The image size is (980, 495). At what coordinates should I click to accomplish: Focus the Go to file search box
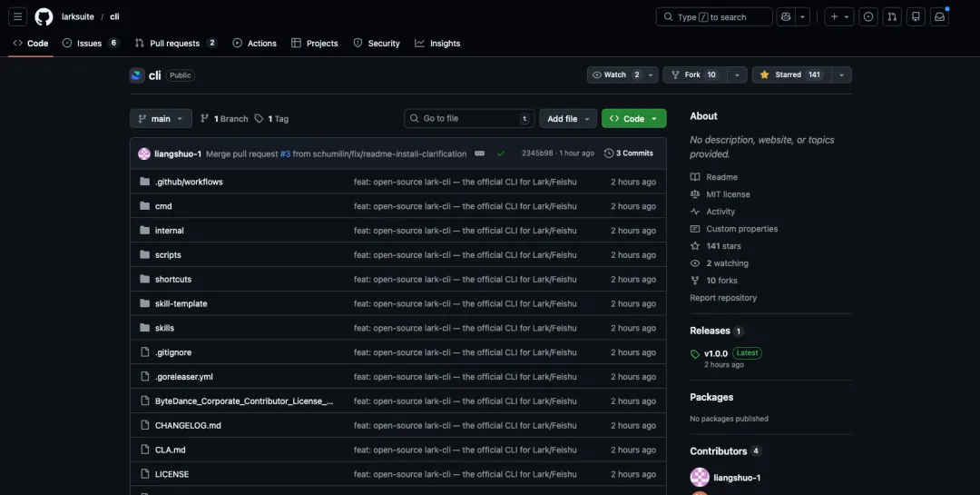click(x=469, y=118)
